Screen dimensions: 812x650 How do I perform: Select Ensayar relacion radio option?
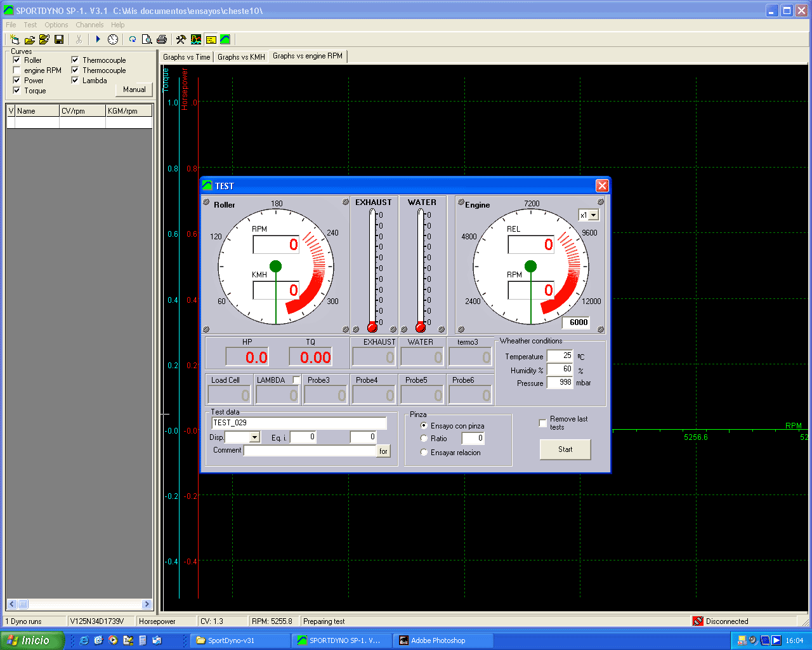click(x=424, y=453)
